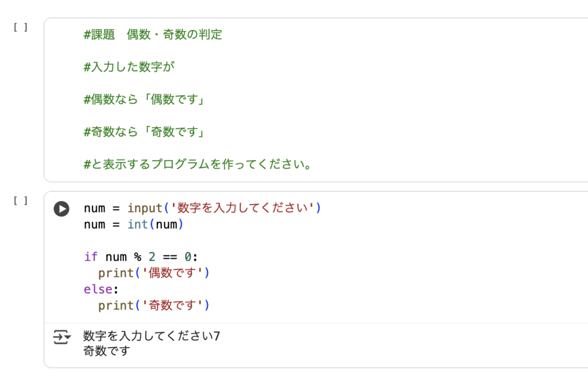Click the second cell's empty execution bracket
Viewport: 588px width, 372px height.
point(21,200)
